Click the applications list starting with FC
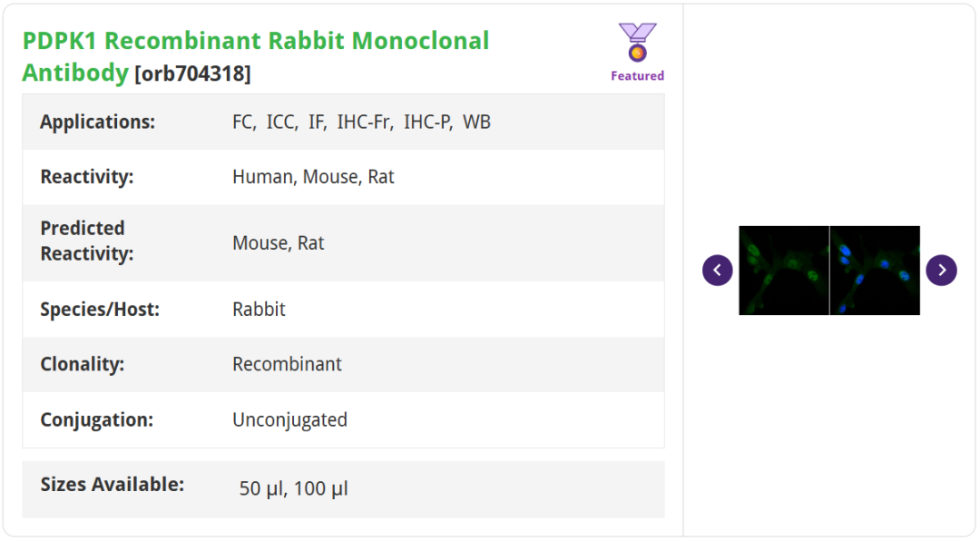Screen dimensions: 980x541 click(361, 122)
